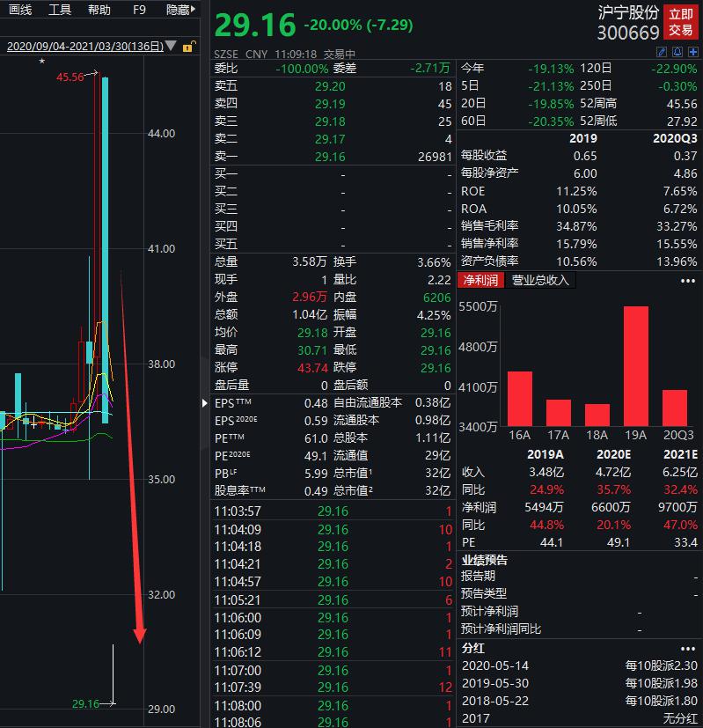This screenshot has height=728, width=703.
Task: Click the 卖一 29.16 sell order row
Action: [x=333, y=157]
